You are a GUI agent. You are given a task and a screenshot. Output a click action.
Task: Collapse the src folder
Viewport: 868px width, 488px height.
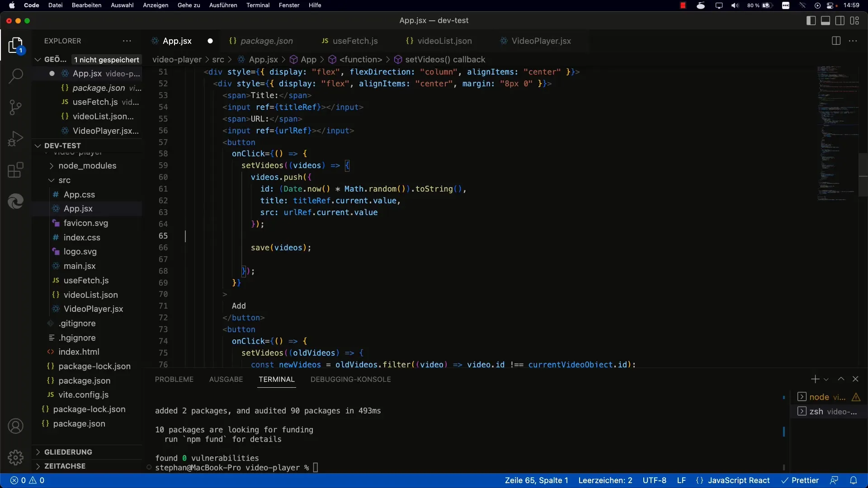click(x=64, y=180)
